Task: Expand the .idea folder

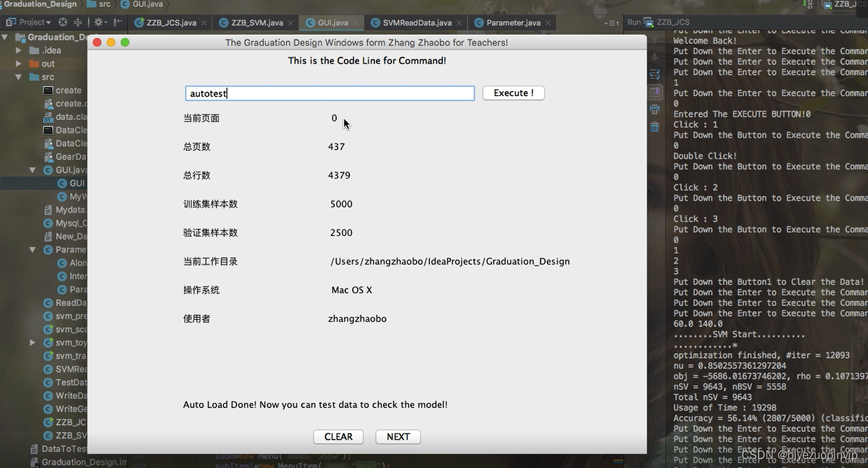Action: tap(19, 50)
